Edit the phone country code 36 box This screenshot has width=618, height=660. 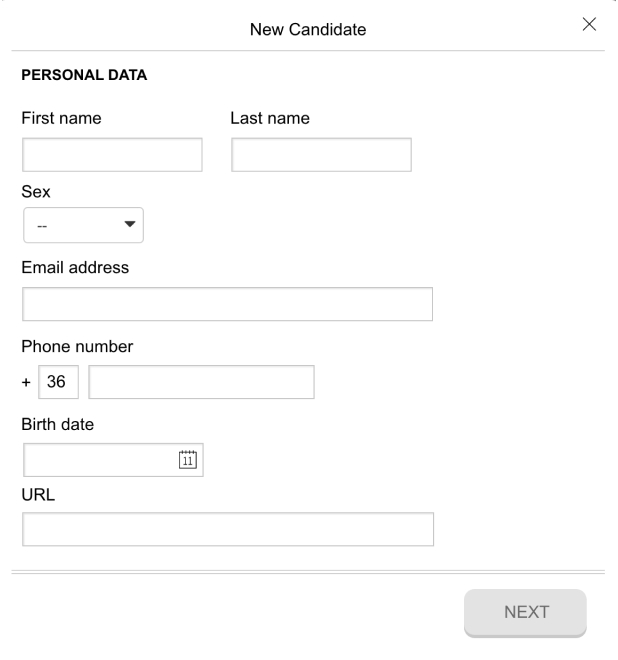tap(59, 382)
